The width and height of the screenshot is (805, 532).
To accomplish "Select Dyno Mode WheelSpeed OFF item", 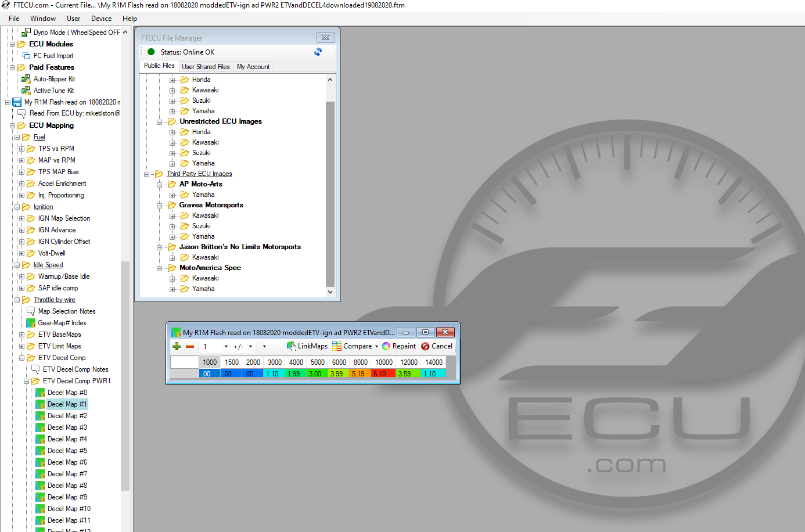I will 77,33.
